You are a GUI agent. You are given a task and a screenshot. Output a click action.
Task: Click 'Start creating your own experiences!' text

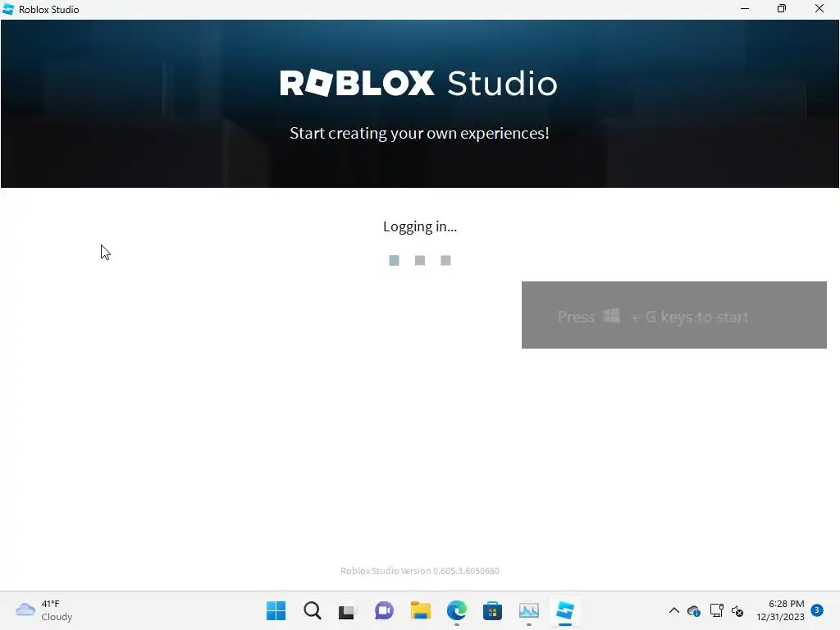(419, 133)
